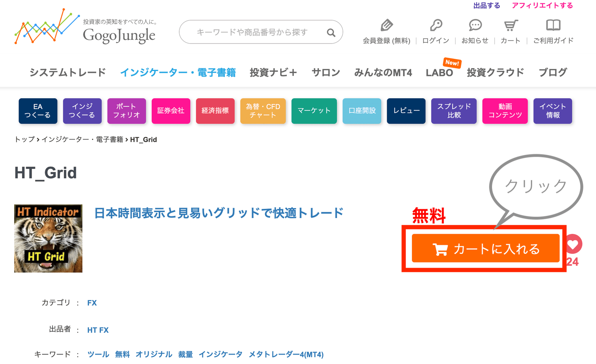This screenshot has height=364, width=596.
Task: Click the ログイン text link
Action: (436, 41)
